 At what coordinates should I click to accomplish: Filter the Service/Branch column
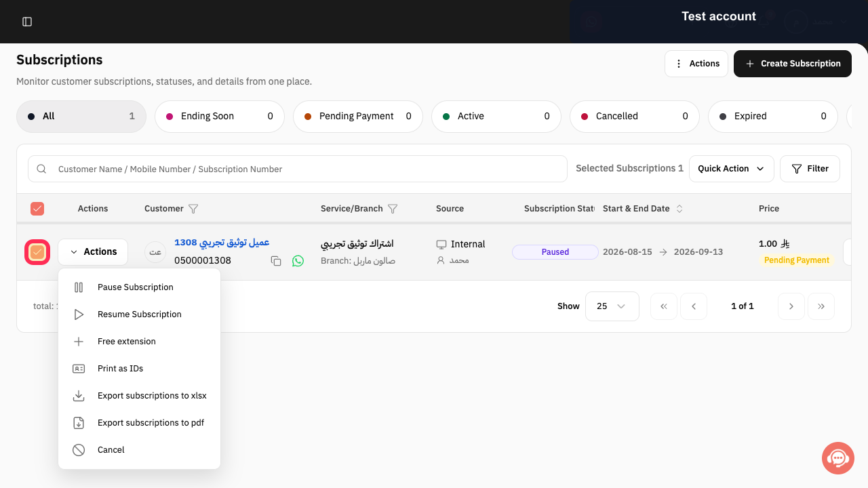(392, 209)
